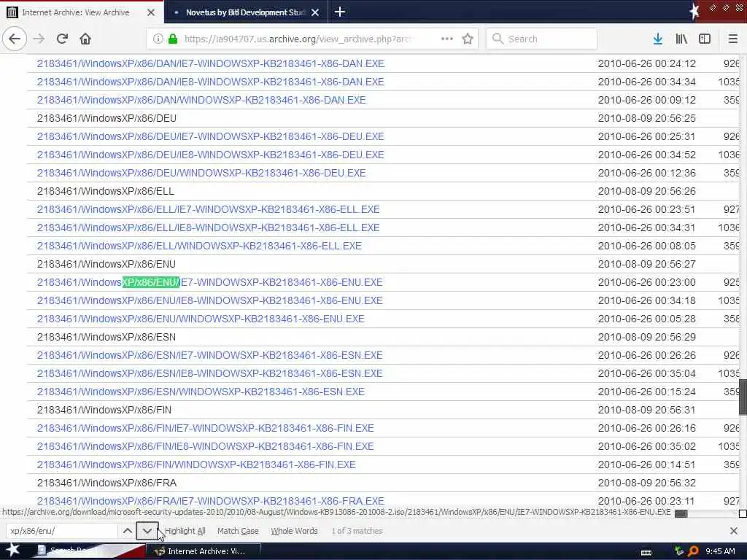The width and height of the screenshot is (747, 560).
Task: Select the date 2010-06-26 00:23:00
Action: [x=646, y=282]
